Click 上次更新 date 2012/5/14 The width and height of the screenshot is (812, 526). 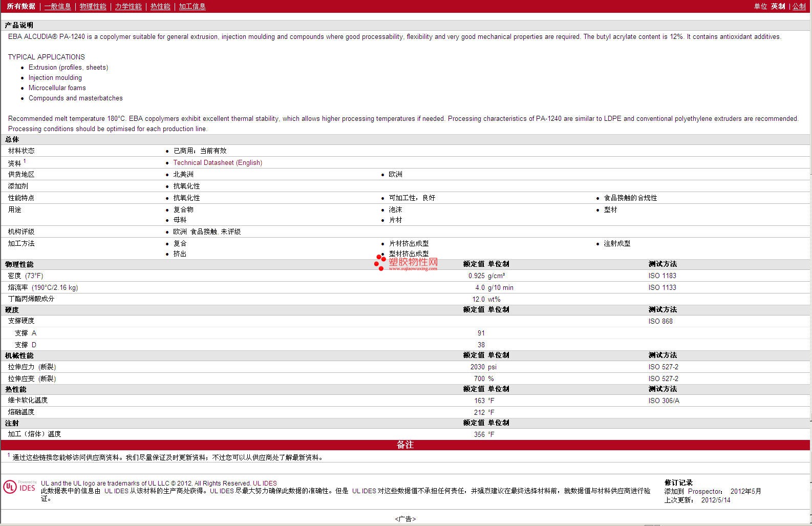(716, 500)
